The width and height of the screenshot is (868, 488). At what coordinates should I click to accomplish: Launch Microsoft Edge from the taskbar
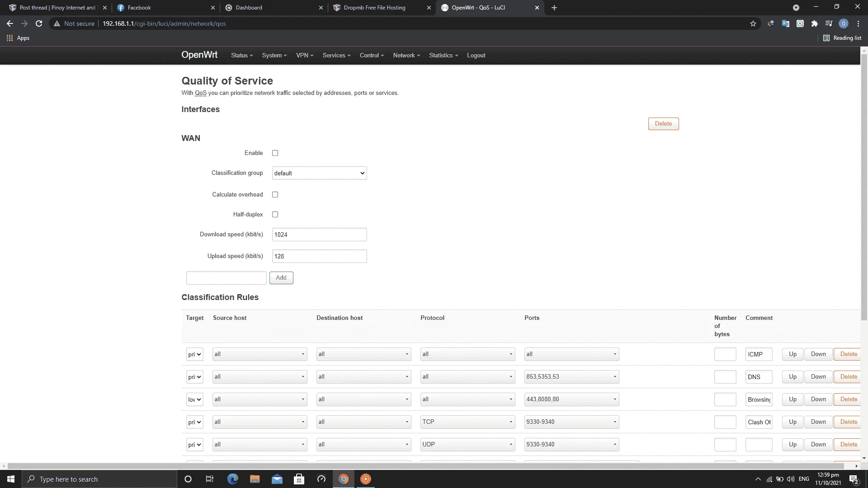point(232,479)
